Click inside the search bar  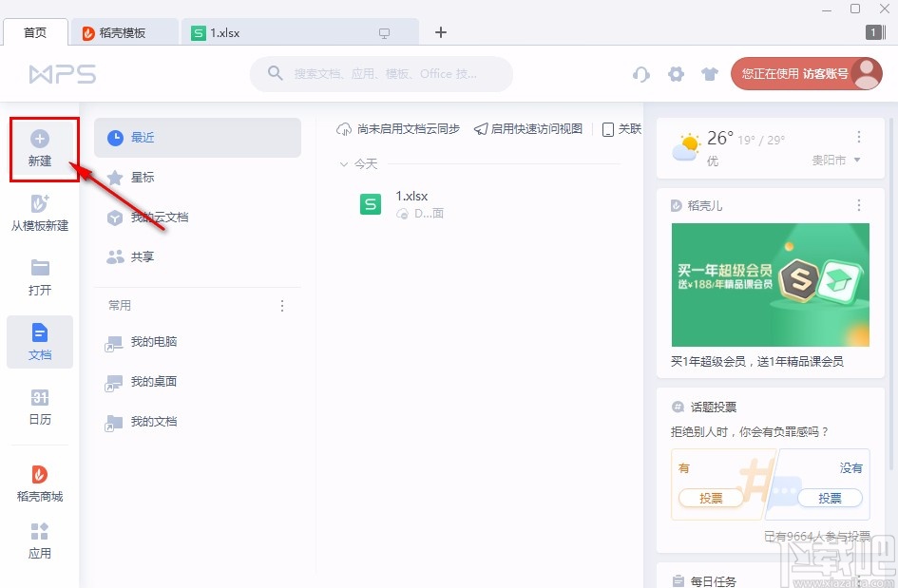pos(380,73)
